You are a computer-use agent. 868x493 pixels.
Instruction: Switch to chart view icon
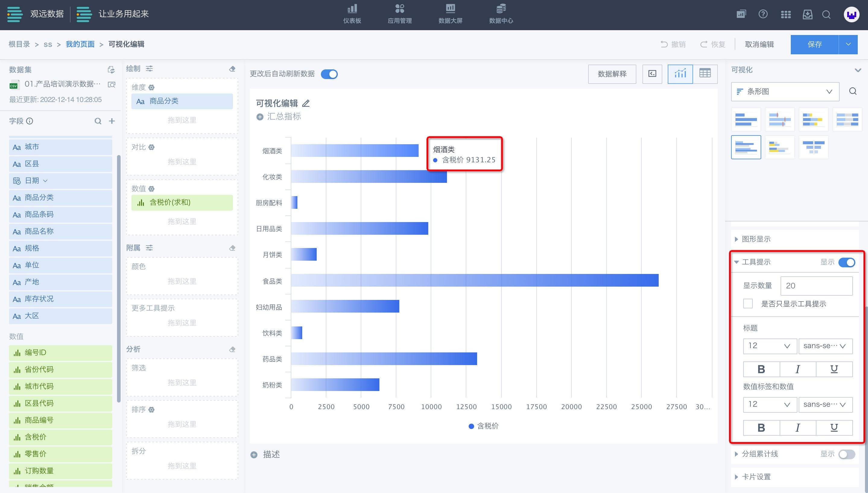680,74
